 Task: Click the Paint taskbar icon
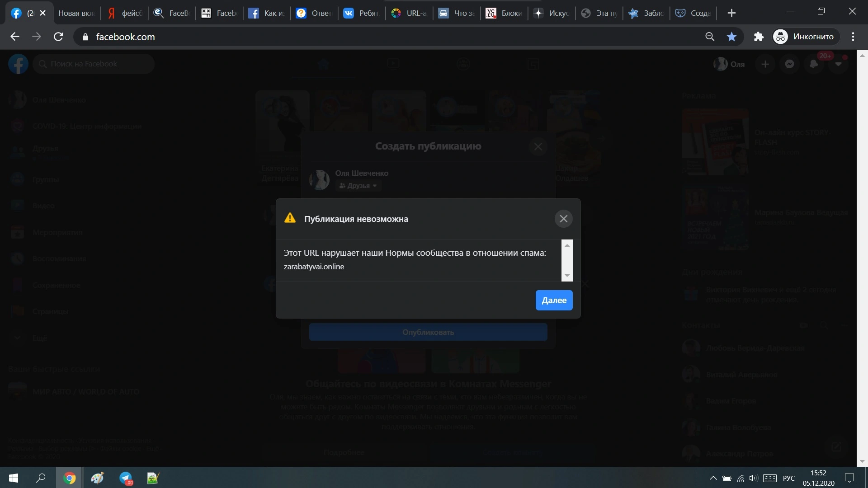pyautogui.click(x=97, y=478)
